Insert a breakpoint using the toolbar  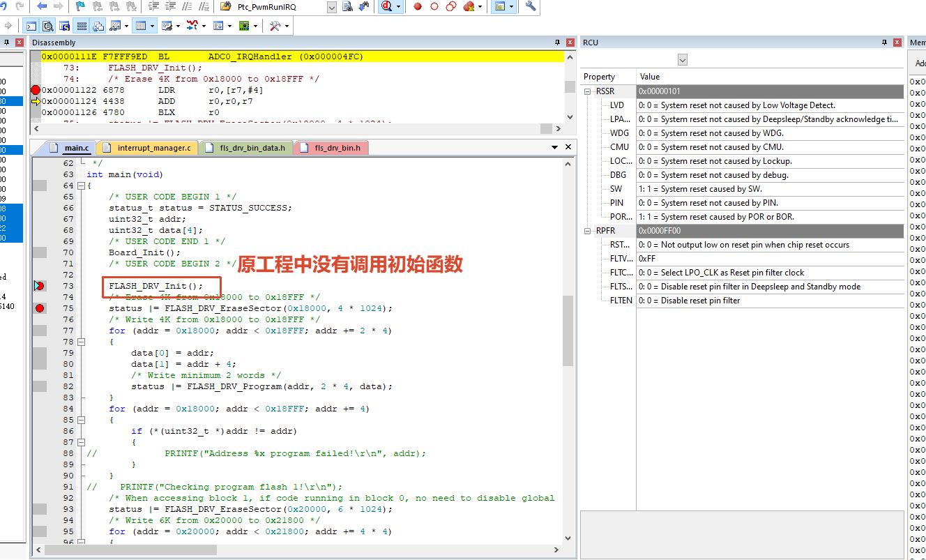pos(418,6)
